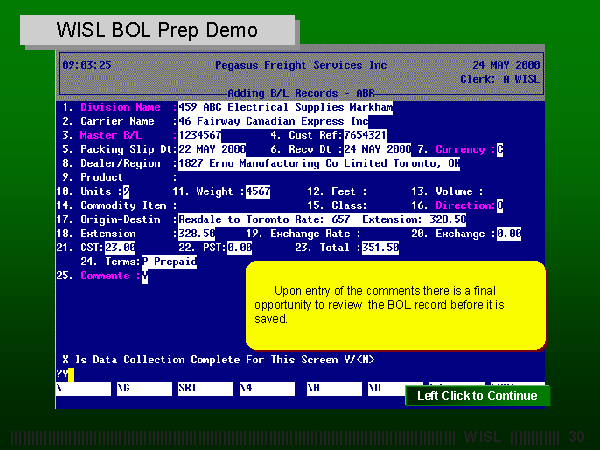
Task: Select the Extension amount field
Action: click(x=194, y=233)
